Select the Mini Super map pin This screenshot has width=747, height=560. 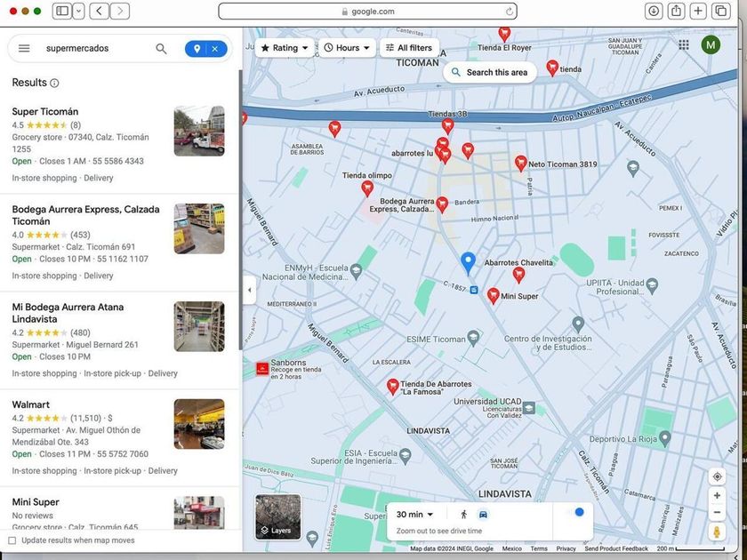(493, 295)
